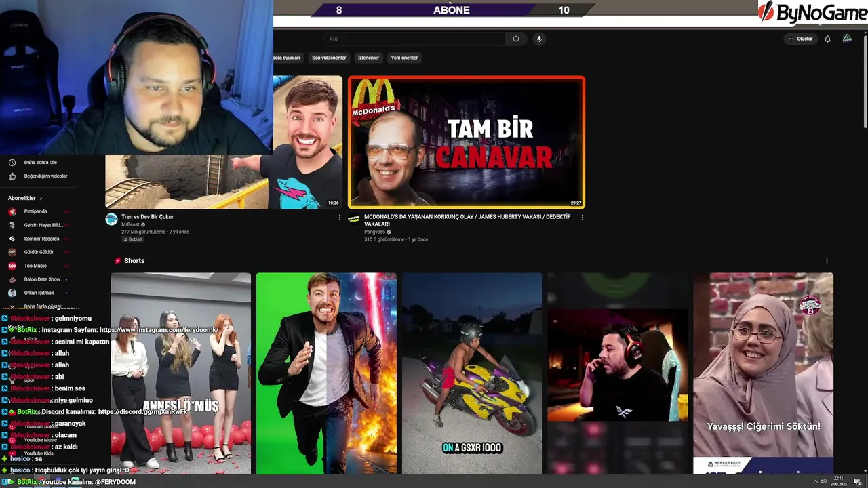Viewport: 868px width, 488px height.
Task: Show hidden system tray icons chevron
Action: pyautogui.click(x=814, y=481)
